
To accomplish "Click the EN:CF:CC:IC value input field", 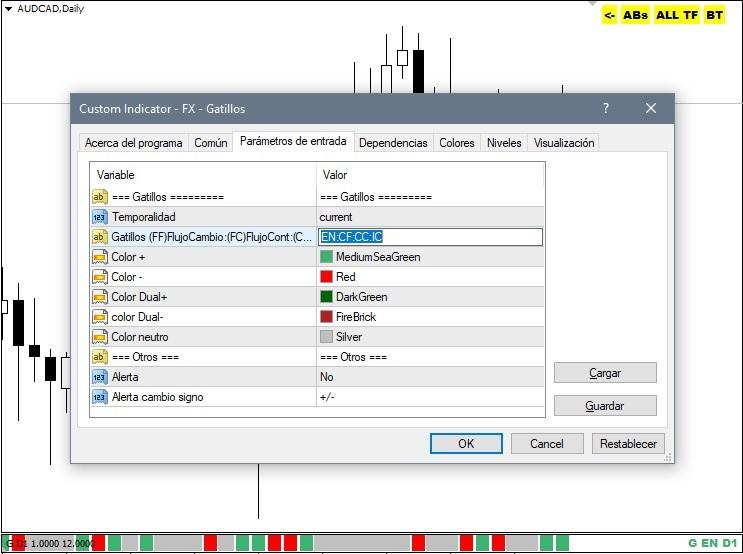I will coord(431,237).
